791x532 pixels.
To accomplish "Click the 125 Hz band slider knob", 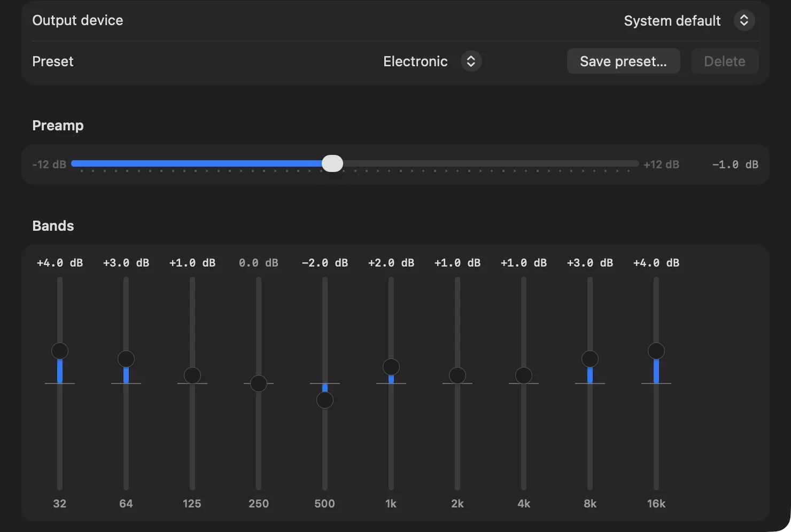I will (192, 375).
